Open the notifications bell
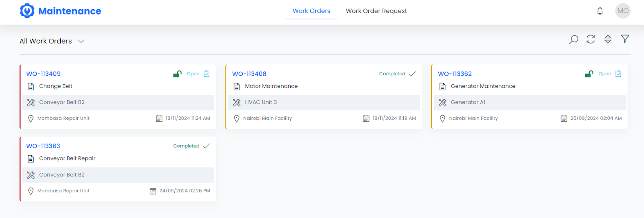This screenshot has height=218, width=644. click(x=600, y=11)
